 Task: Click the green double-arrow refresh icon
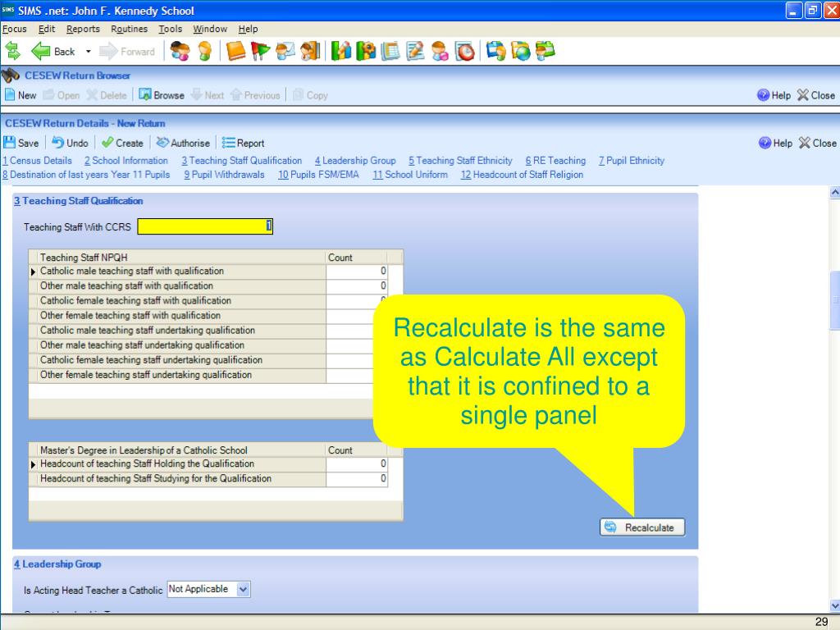pos(12,52)
